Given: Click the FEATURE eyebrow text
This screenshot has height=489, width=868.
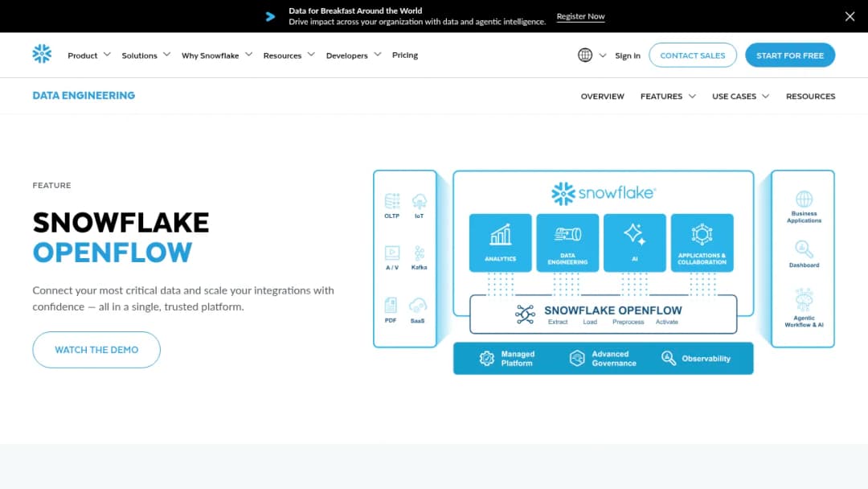Looking at the screenshot, I should tap(51, 186).
